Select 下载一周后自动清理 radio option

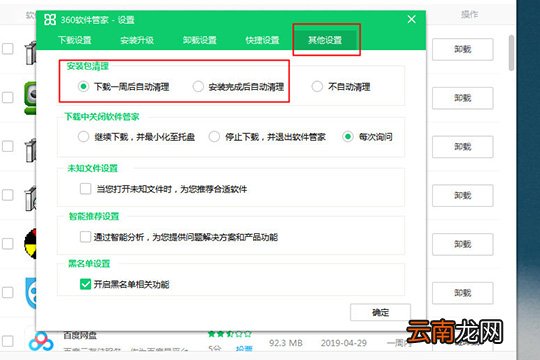83,86
